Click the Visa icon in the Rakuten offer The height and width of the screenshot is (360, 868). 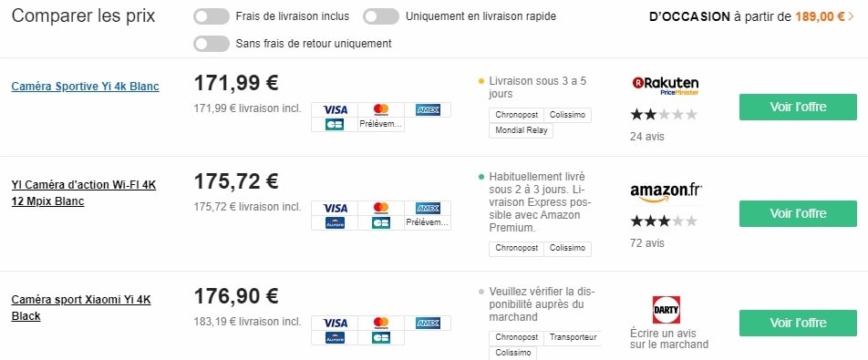(x=335, y=109)
